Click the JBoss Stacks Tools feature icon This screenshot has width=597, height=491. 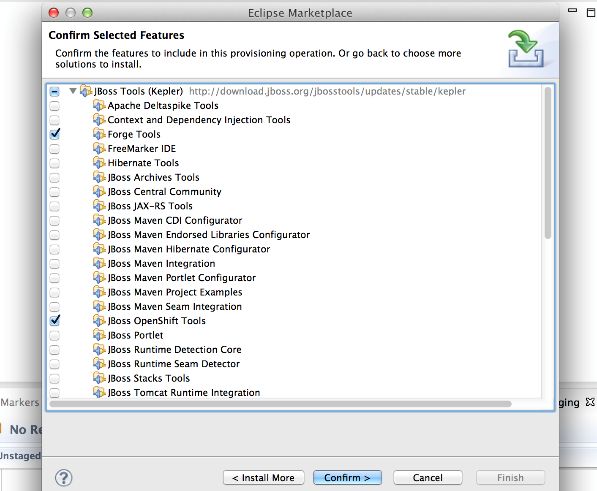[99, 378]
